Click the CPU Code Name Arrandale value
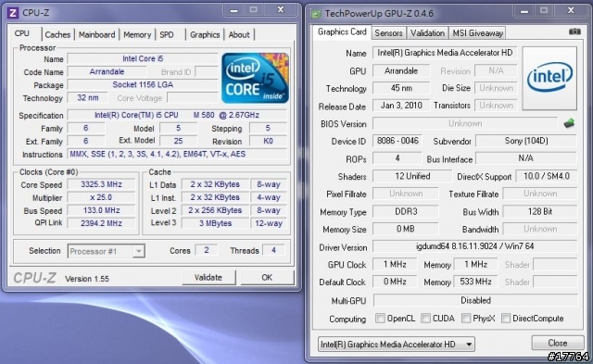 point(107,71)
